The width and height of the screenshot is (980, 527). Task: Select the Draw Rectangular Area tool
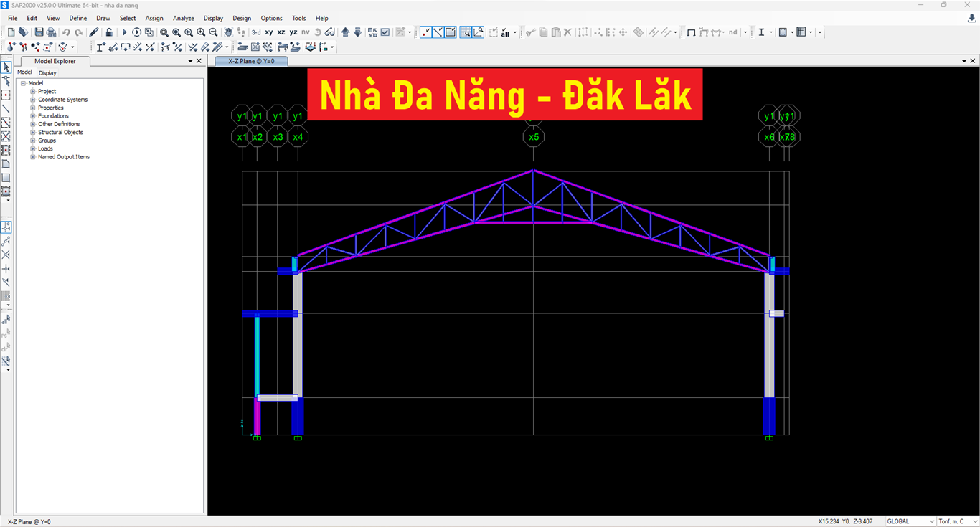point(6,178)
